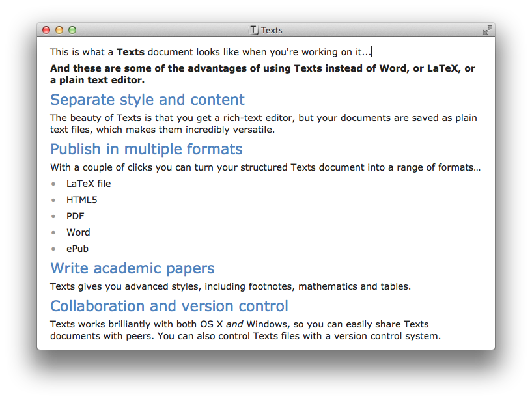Place cursor on 'Word' list item

tap(78, 232)
